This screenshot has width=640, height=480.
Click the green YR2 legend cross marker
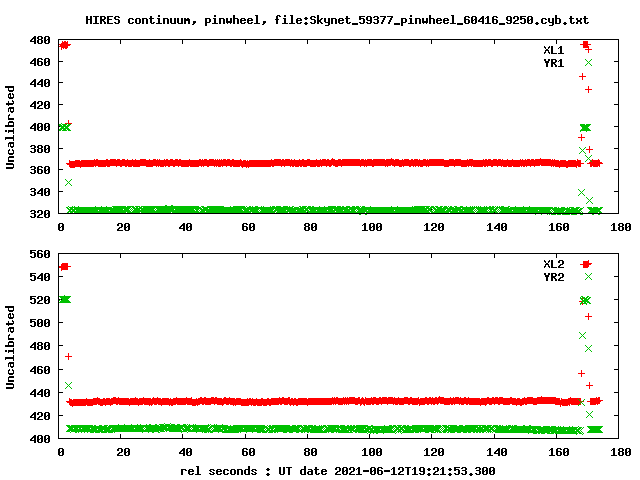pyautogui.click(x=588, y=276)
